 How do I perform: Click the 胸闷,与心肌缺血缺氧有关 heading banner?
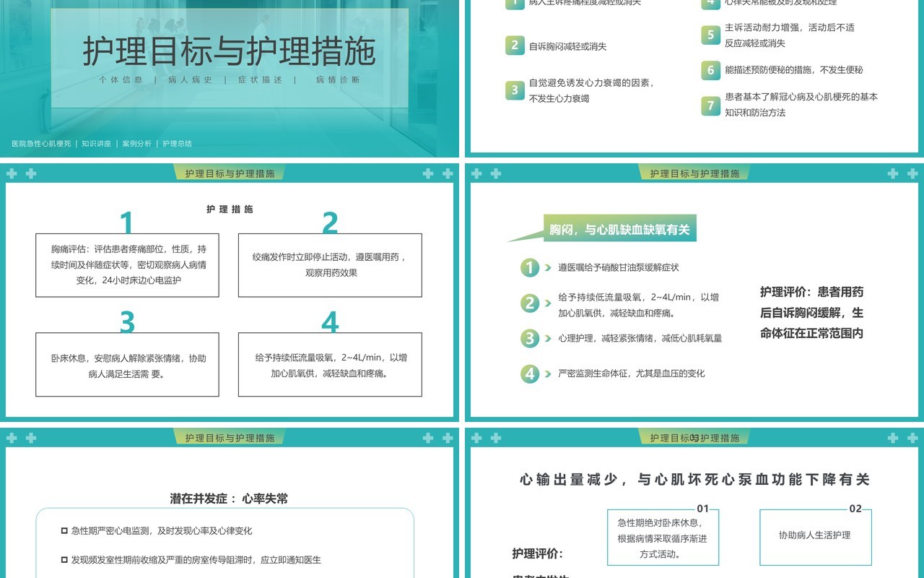pyautogui.click(x=619, y=230)
